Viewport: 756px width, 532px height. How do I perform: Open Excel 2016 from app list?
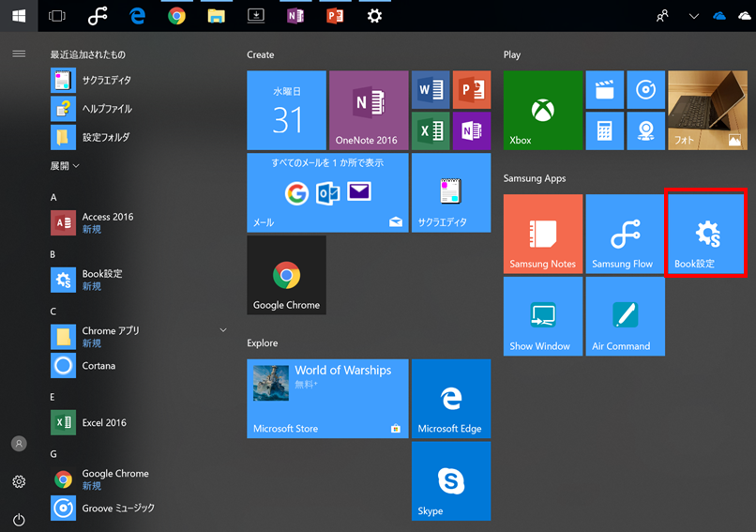[89, 422]
